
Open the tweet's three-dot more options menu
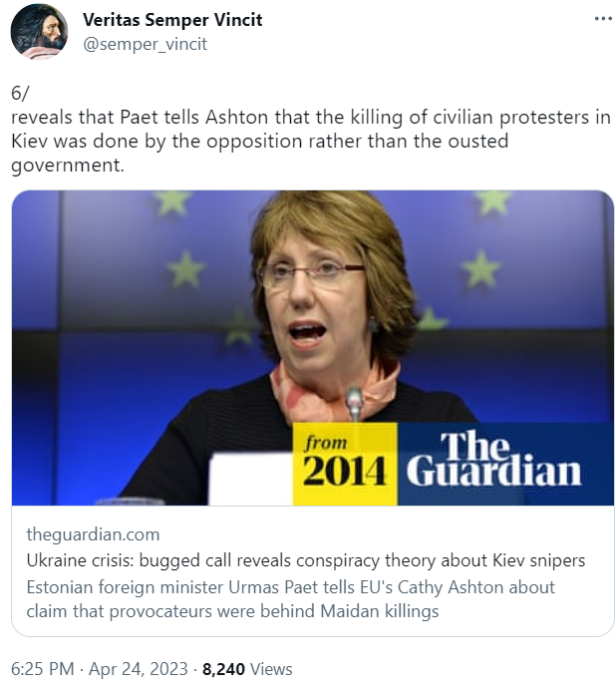coord(603,19)
